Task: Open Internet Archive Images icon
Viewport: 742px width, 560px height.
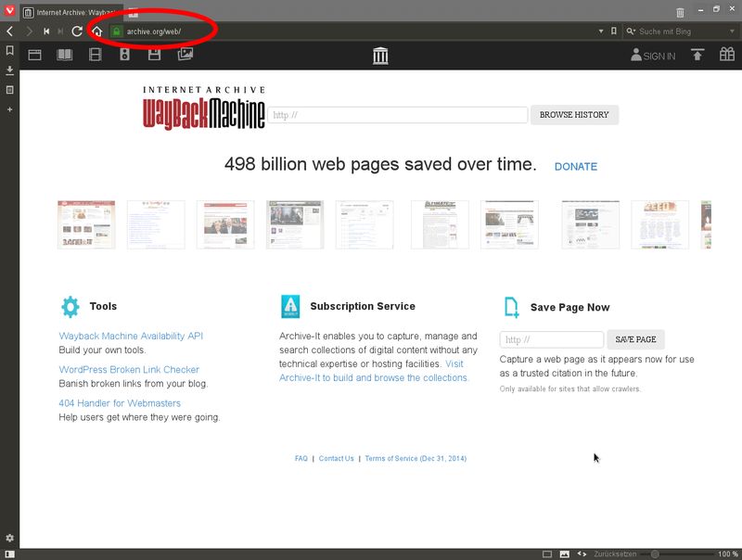Action: tap(185, 56)
